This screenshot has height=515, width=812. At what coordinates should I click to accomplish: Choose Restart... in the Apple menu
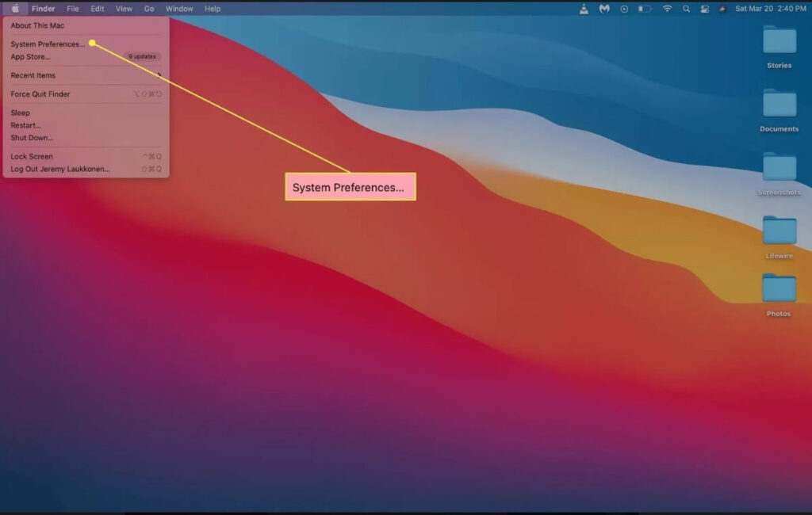(86, 125)
